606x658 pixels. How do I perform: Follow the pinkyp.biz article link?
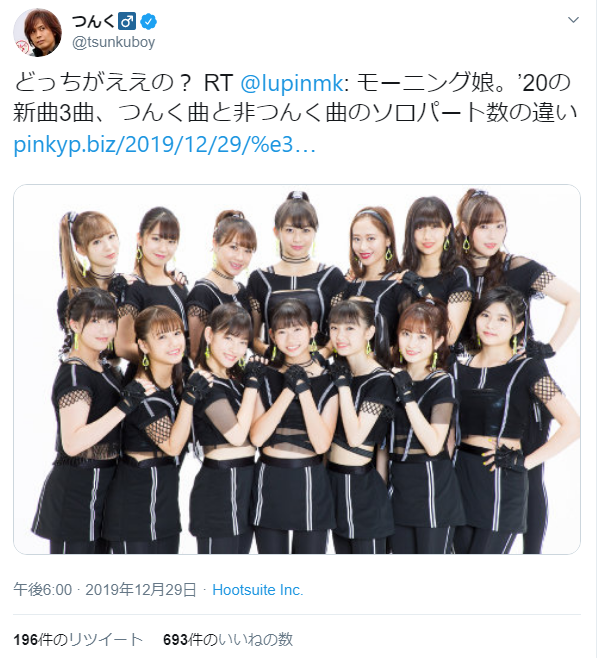click(x=164, y=145)
